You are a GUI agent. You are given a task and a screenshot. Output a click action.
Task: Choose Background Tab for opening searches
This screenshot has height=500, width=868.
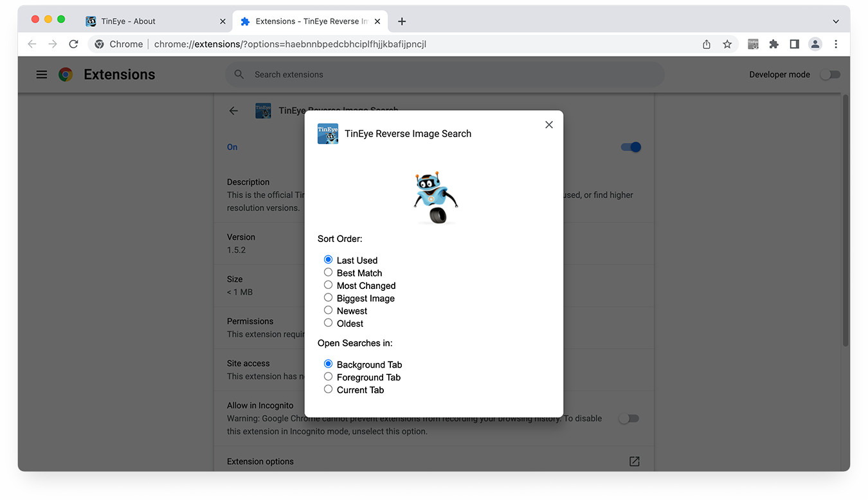click(328, 364)
